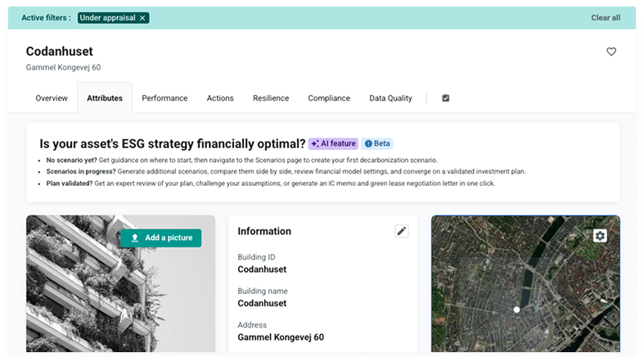Open the Data Quality tab

tap(390, 98)
